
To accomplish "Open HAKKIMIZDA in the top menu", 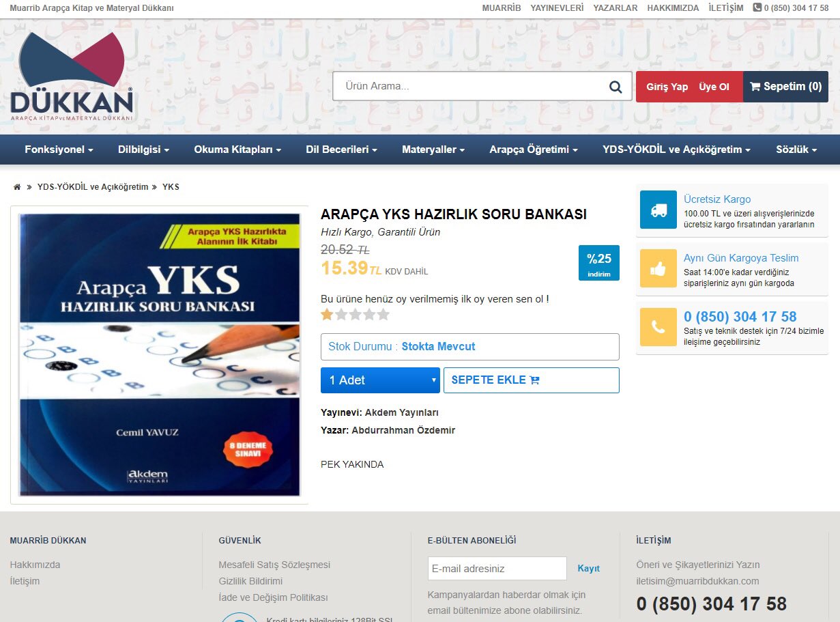I will click(673, 8).
